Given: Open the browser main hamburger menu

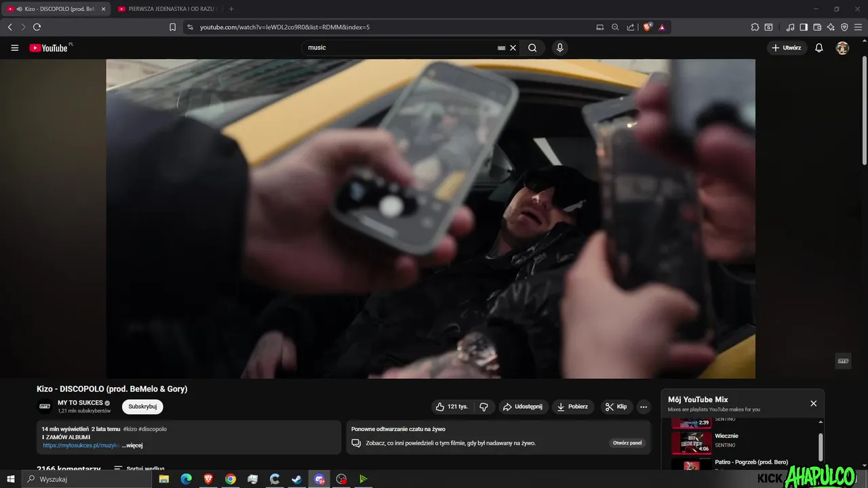Looking at the screenshot, I should pos(858,27).
